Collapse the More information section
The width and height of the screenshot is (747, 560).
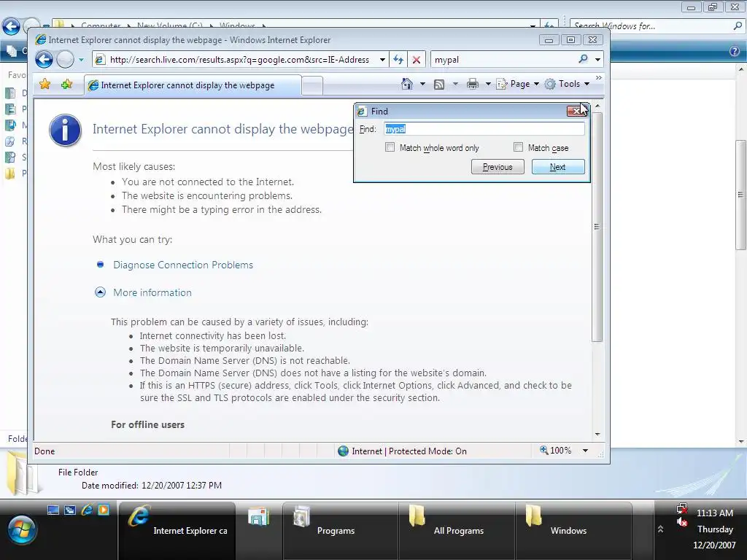pyautogui.click(x=100, y=292)
